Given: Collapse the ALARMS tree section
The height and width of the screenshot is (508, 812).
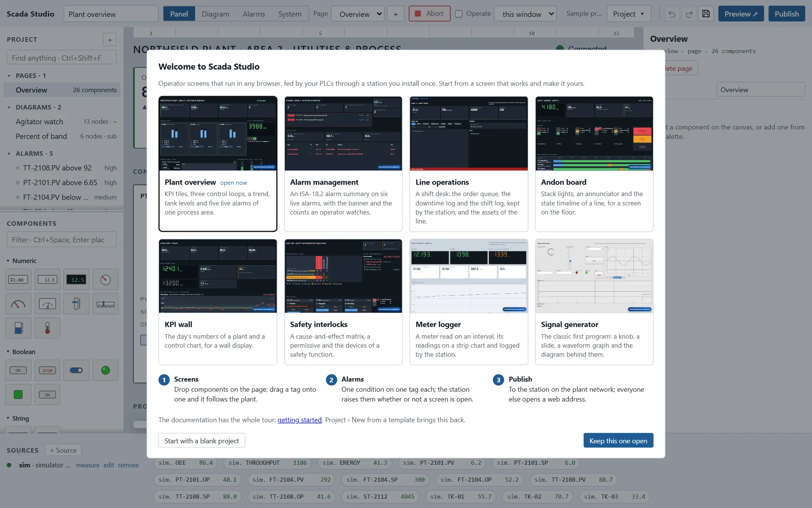Looking at the screenshot, I should pos(9,154).
